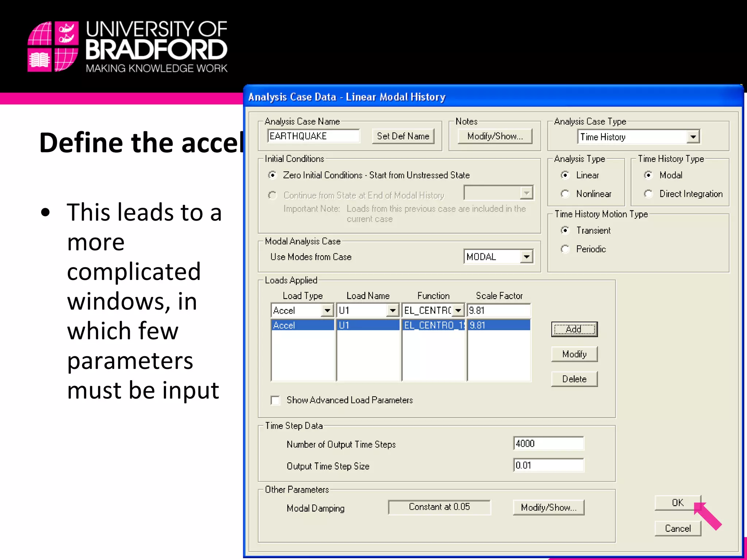Select Modal time history type
This screenshot has width=747, height=560.
[648, 175]
